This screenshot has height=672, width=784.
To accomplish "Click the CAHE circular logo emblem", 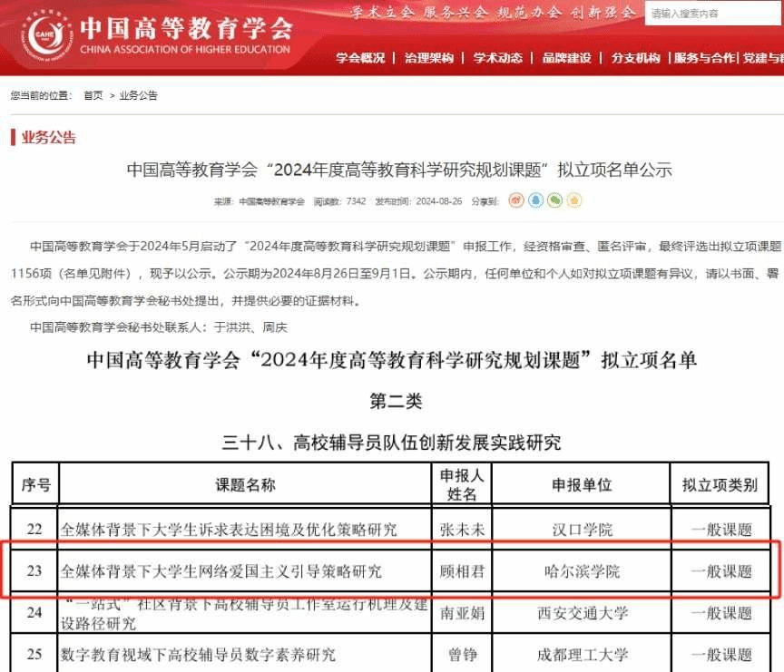I will coord(47,35).
